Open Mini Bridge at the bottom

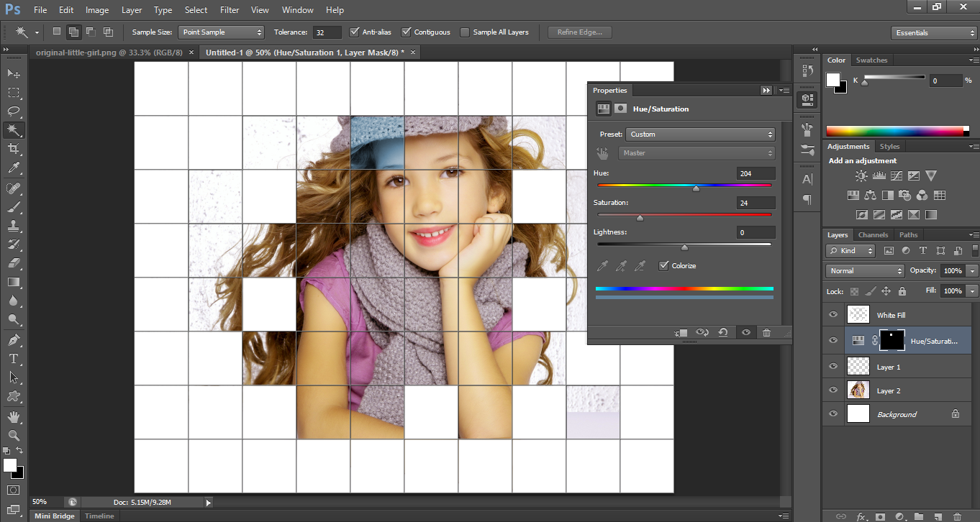click(54, 516)
